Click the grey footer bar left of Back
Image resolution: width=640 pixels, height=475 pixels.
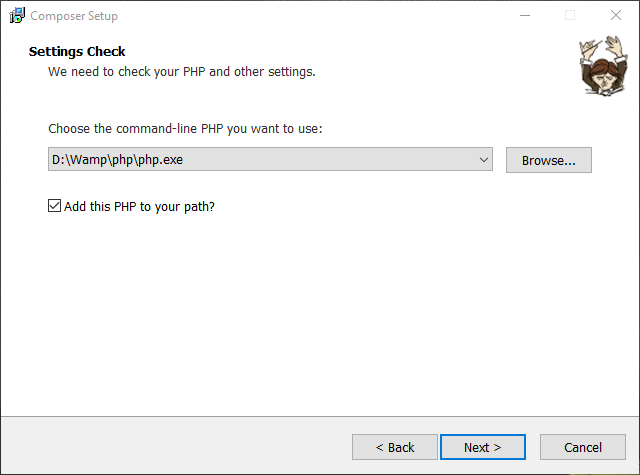click(176, 446)
